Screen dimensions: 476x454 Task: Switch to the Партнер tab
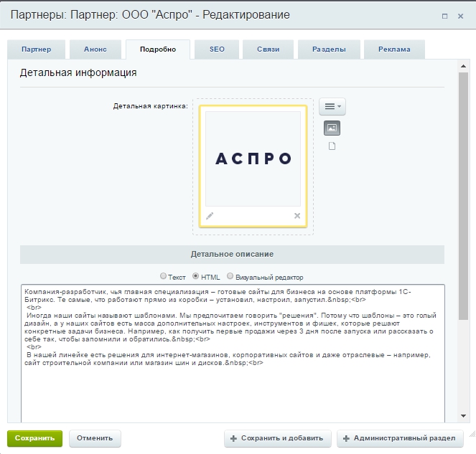(36, 49)
